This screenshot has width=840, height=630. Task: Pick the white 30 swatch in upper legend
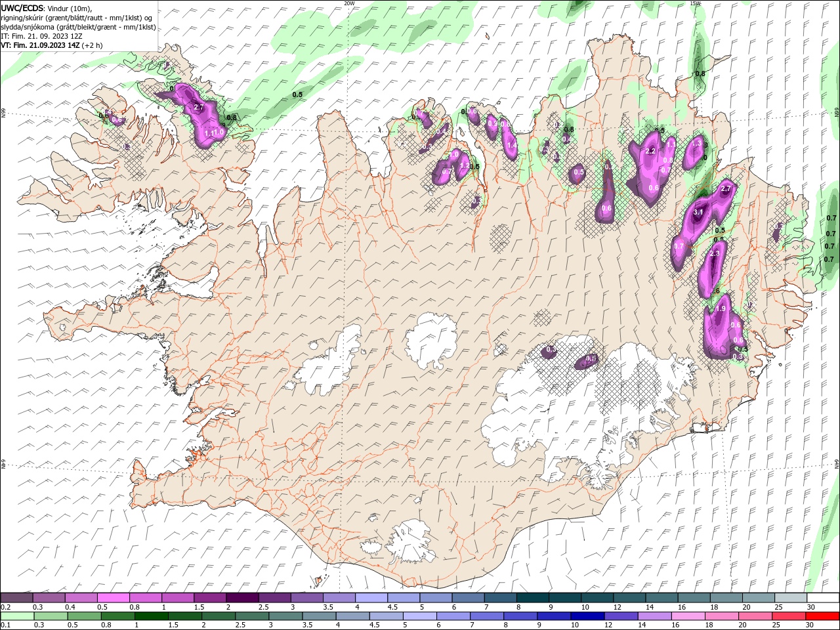click(x=823, y=598)
